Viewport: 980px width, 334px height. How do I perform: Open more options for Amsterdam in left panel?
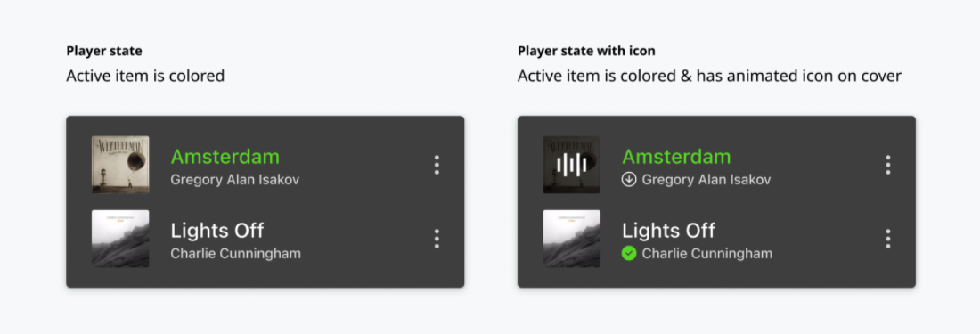click(437, 165)
